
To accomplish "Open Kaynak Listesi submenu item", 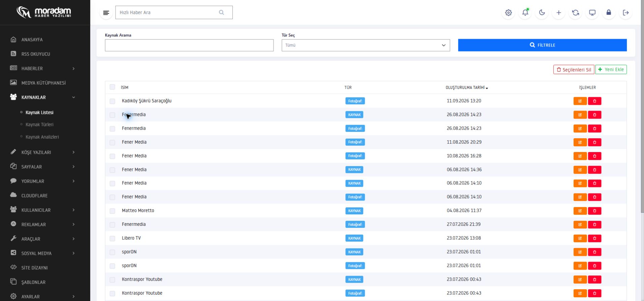I will coord(39,112).
